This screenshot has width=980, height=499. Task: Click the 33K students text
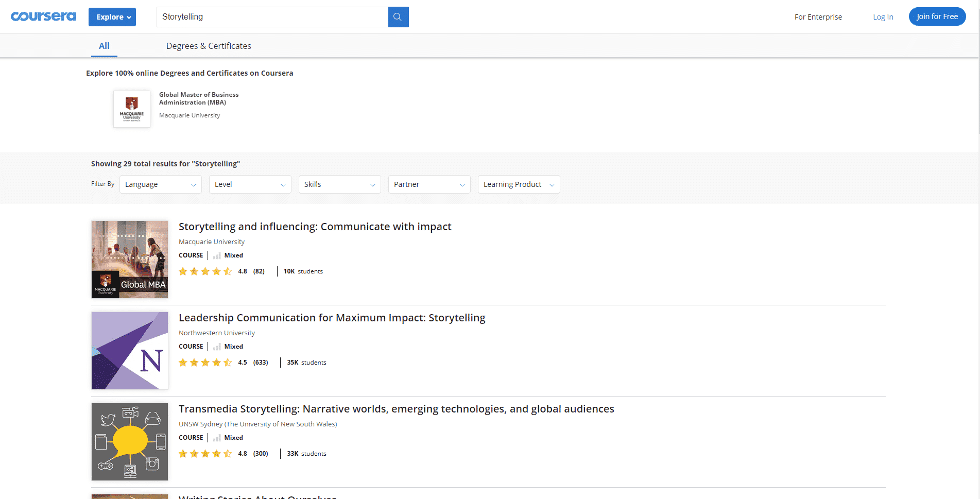(x=307, y=454)
